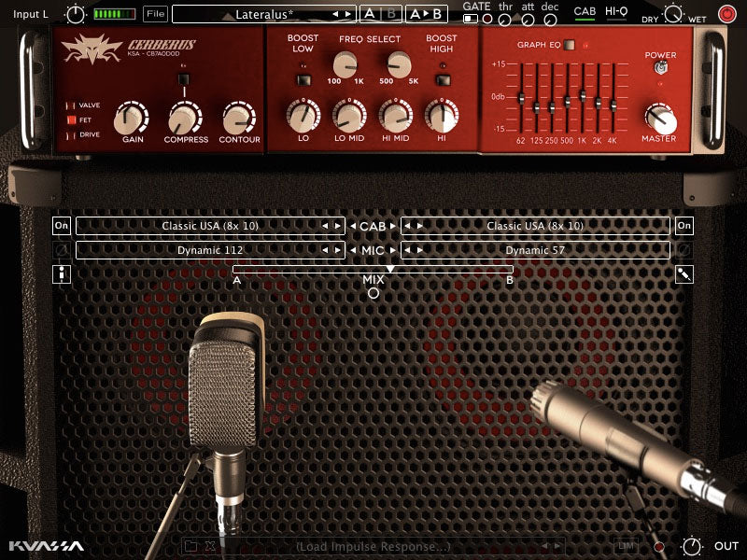Select the DRIVE mode
The width and height of the screenshot is (747, 560).
[71, 135]
